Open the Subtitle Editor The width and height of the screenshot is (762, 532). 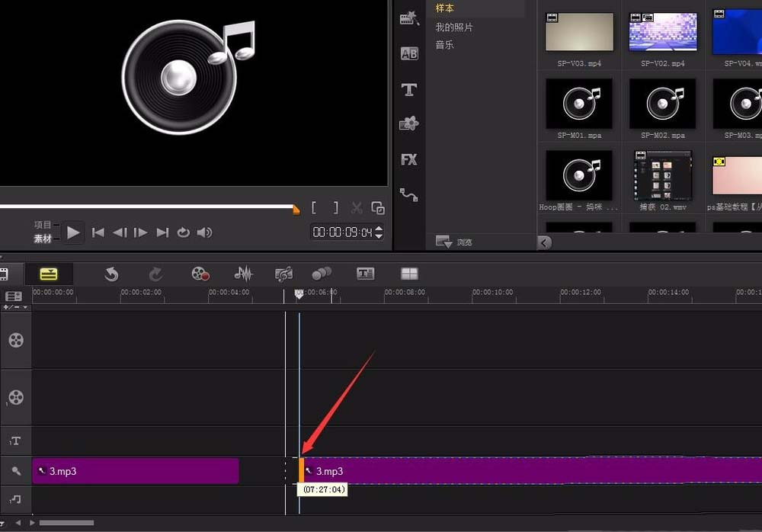point(365,274)
